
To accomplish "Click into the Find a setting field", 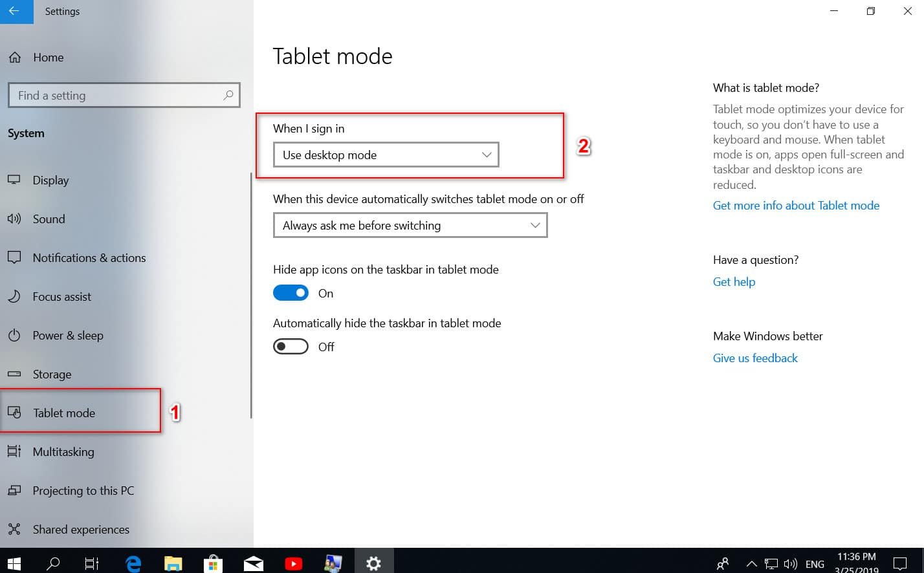I will pos(116,95).
